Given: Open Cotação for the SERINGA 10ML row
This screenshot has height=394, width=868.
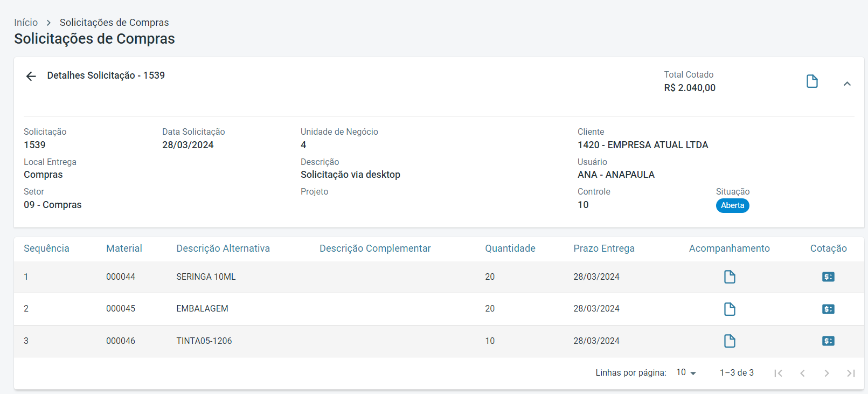Looking at the screenshot, I should [828, 277].
